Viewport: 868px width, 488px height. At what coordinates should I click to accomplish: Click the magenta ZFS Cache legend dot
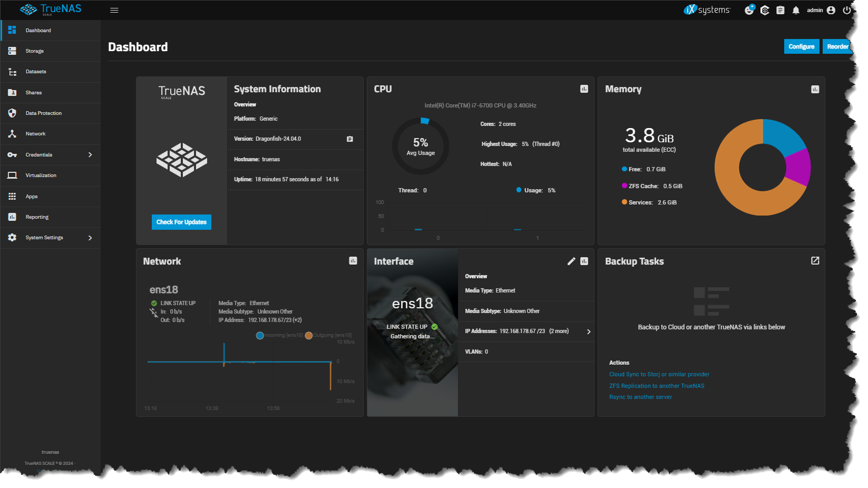tap(625, 186)
